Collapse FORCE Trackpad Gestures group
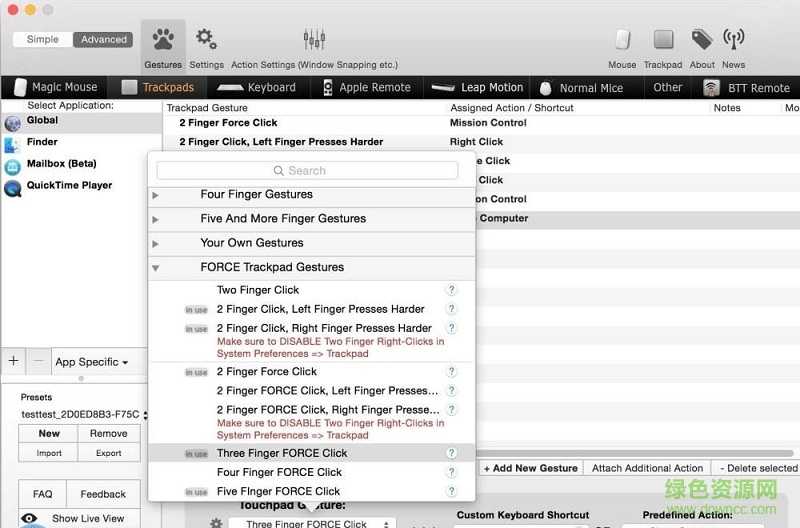Screen dimensions: 800x528 click(156, 268)
